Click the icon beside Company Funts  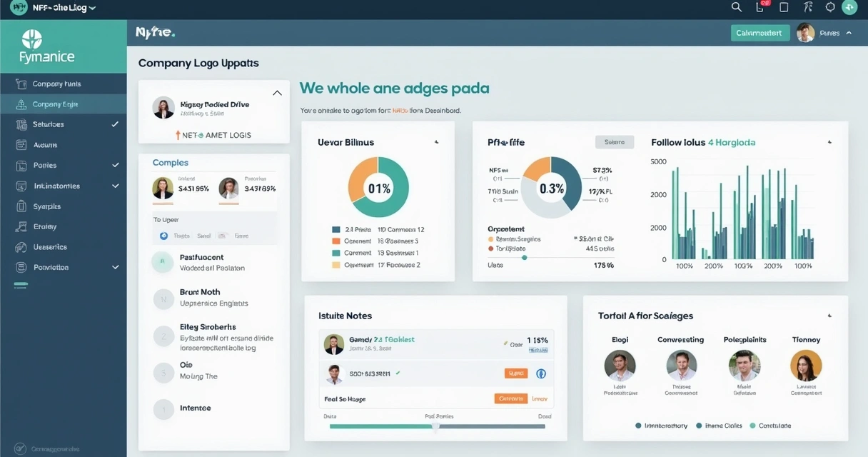[20, 84]
